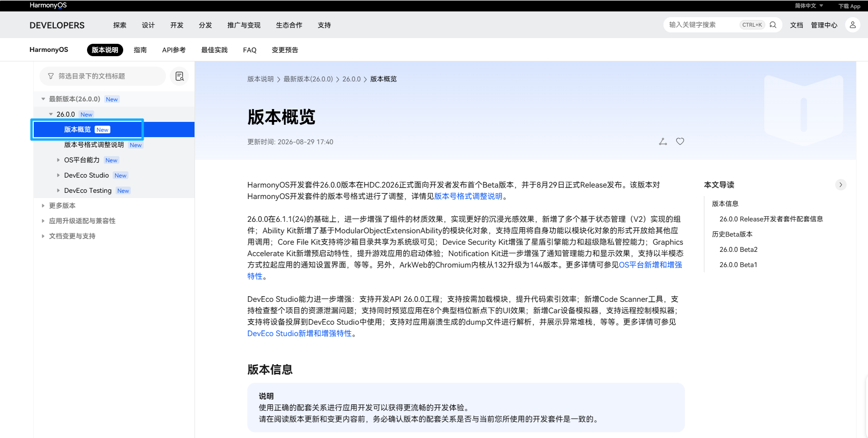
Task: Click the HarmonyOS product label
Action: pos(49,50)
